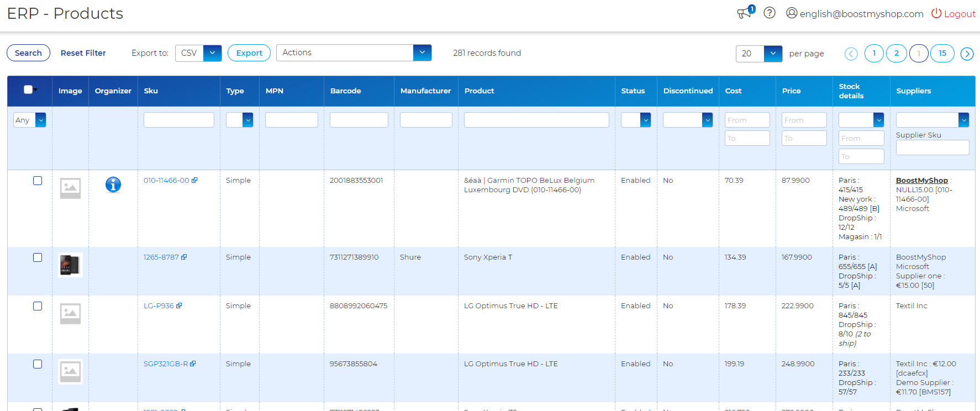Click the Sony Xperia T product name
980x411 pixels.
coord(488,257)
